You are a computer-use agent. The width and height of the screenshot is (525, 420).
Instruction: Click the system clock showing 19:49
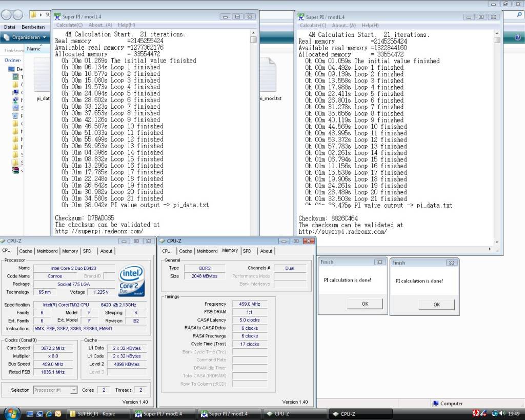point(514,414)
